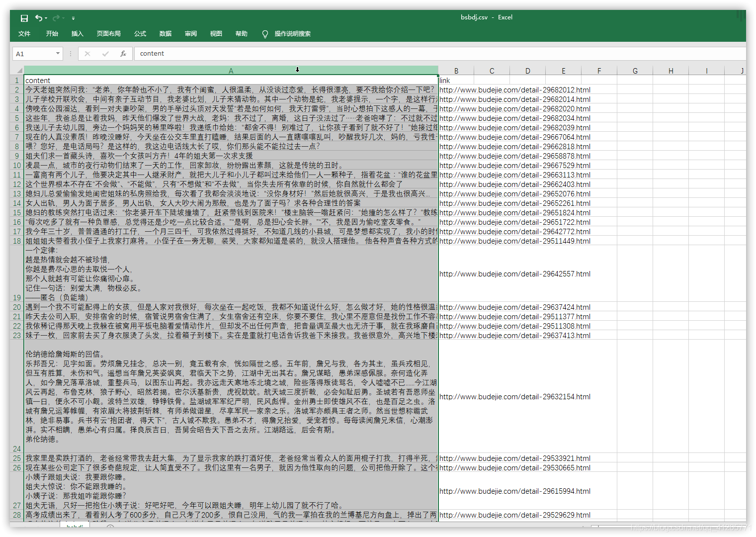
Task: Select row 19 header
Action: click(x=17, y=273)
